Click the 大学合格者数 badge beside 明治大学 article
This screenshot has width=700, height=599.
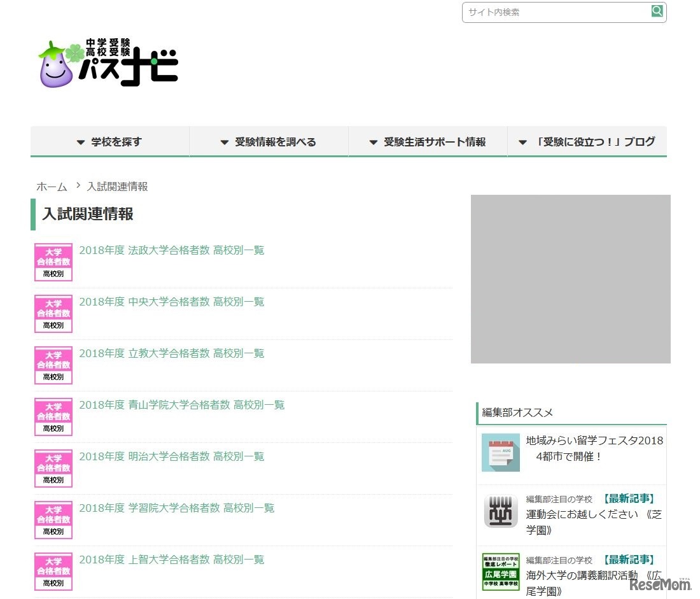pos(53,467)
